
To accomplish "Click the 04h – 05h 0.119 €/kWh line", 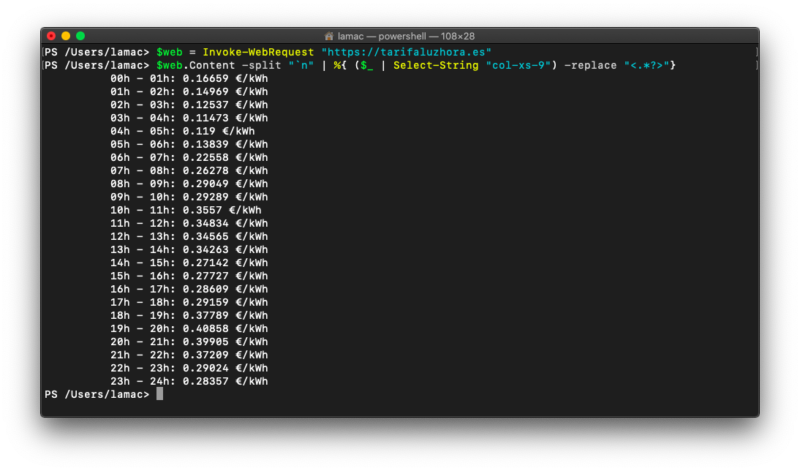I will (x=182, y=131).
